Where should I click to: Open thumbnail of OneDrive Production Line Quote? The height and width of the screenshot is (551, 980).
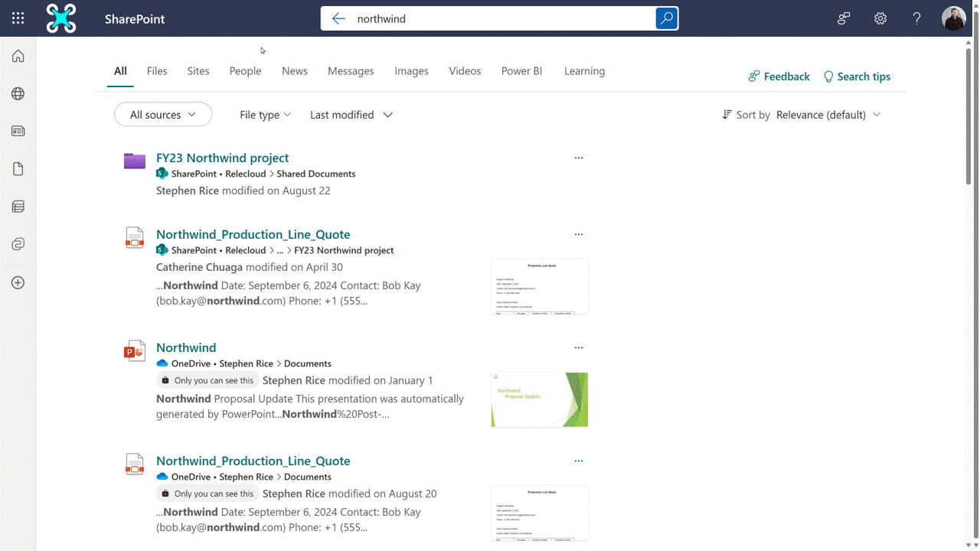pos(540,513)
